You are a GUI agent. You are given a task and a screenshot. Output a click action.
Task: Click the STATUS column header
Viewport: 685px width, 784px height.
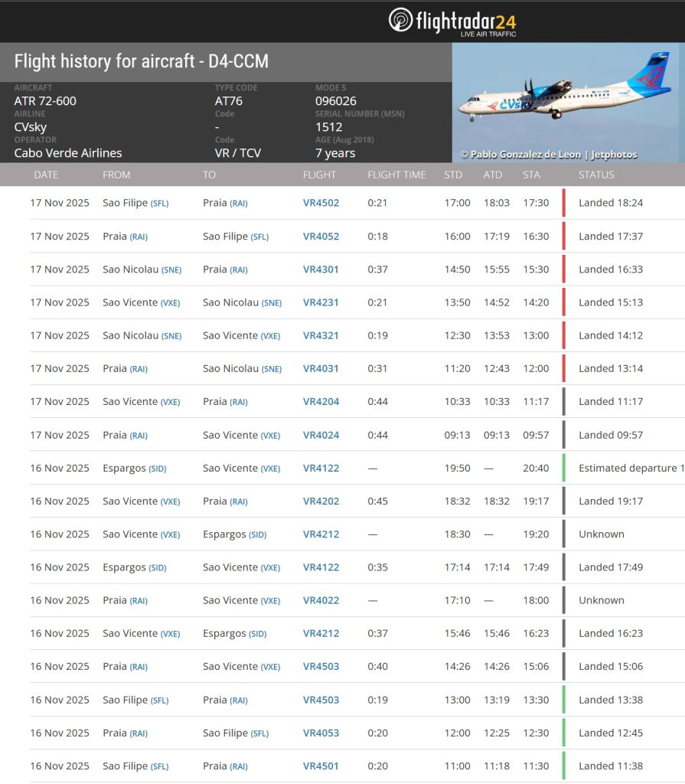596,175
